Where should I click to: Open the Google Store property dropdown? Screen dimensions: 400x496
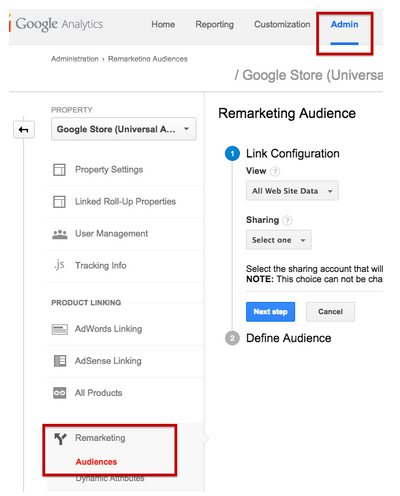pos(124,129)
